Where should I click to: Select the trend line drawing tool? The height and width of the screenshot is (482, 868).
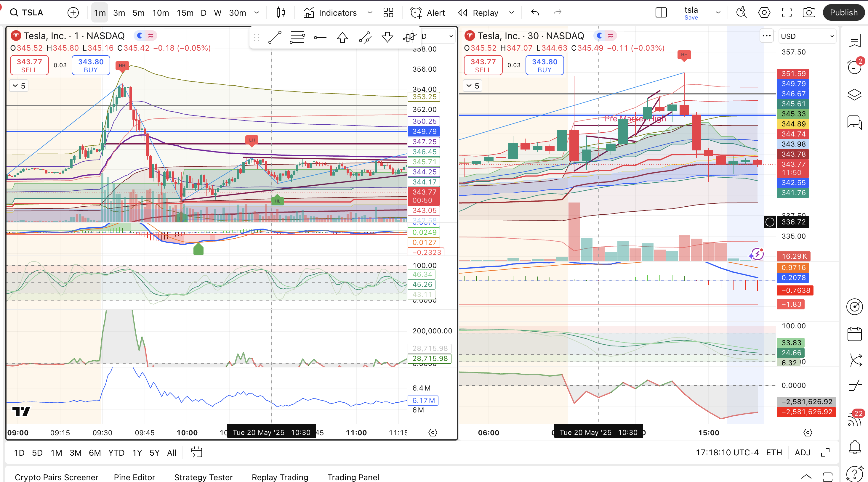tap(275, 37)
